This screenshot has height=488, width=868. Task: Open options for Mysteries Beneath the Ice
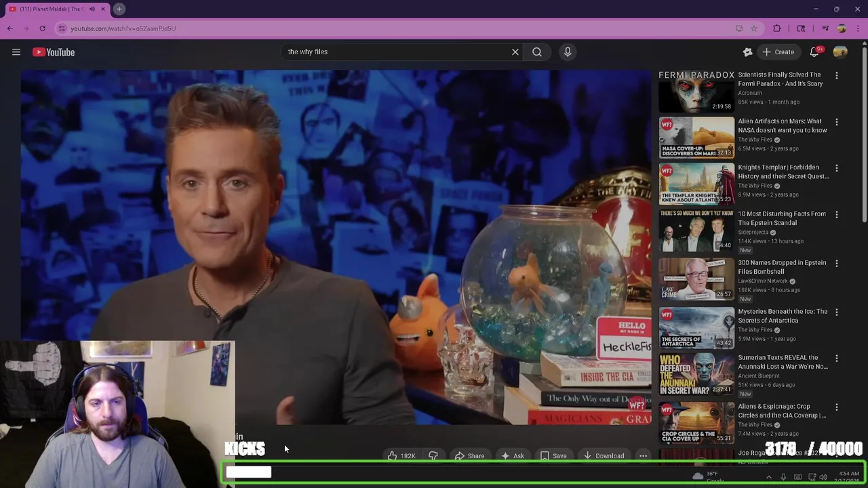coord(836,312)
